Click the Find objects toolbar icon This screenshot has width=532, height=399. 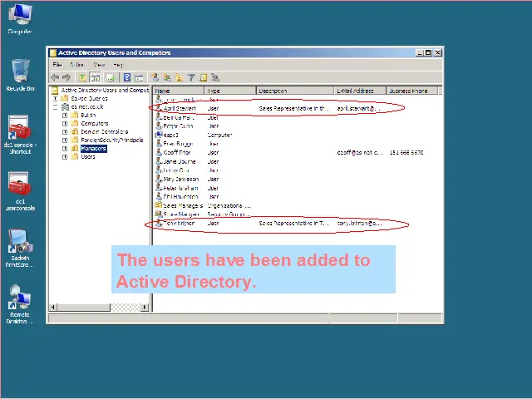203,77
